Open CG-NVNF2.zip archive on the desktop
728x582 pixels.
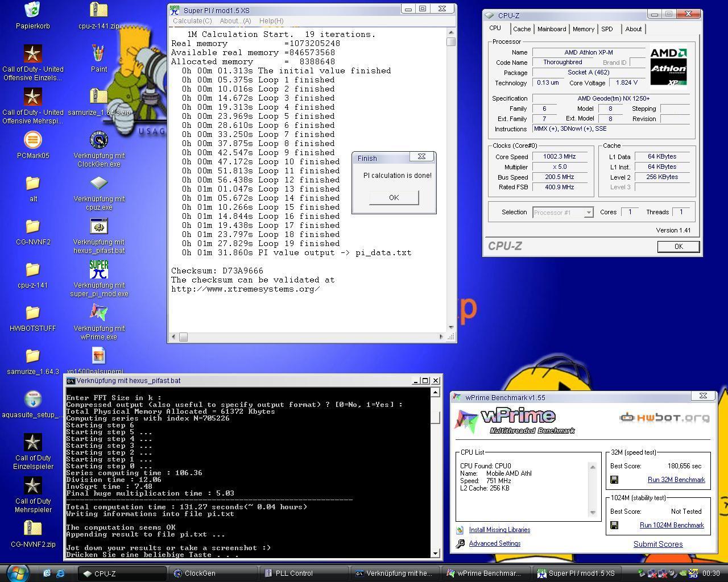click(x=32, y=529)
